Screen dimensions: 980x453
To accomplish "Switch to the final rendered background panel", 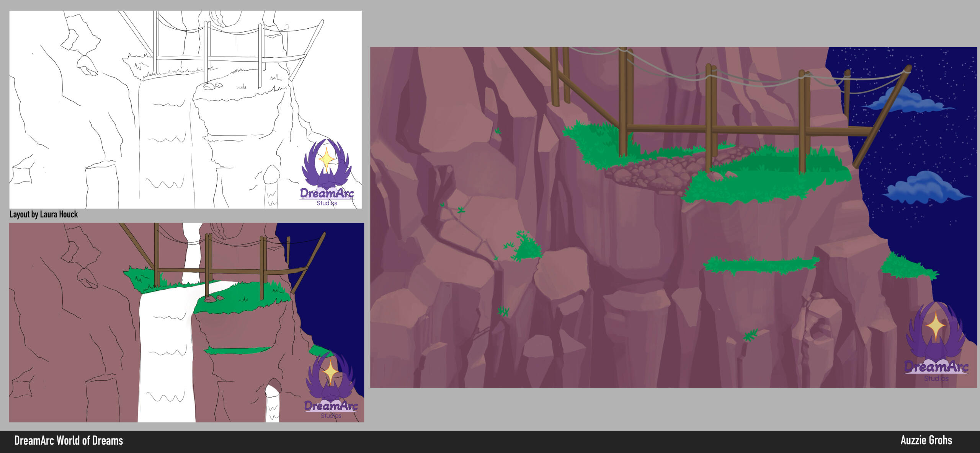I will click(x=651, y=230).
